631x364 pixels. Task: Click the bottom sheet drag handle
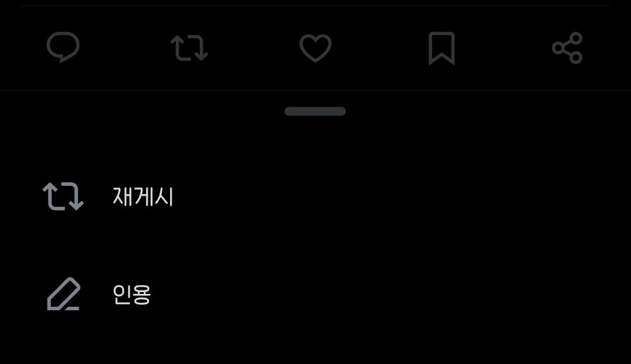pos(315,112)
